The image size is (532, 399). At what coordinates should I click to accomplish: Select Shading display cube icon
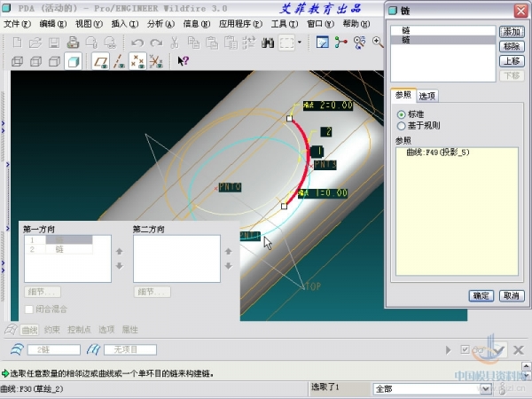click(74, 61)
